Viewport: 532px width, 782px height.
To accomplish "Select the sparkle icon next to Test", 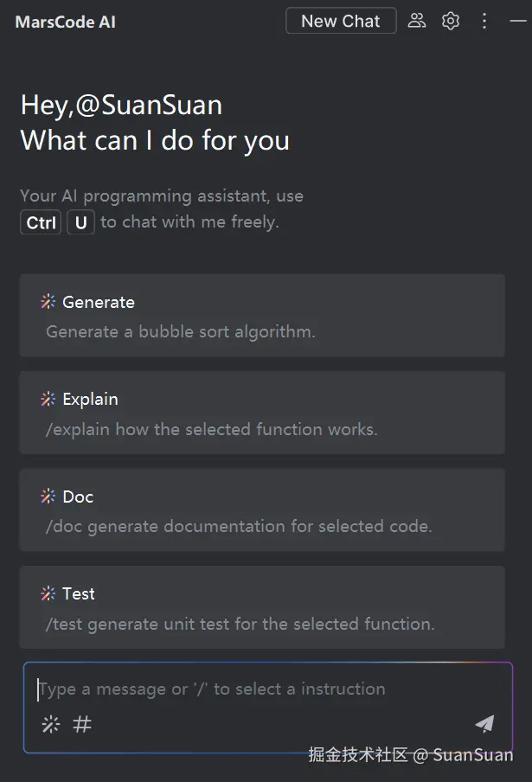I will [x=47, y=593].
